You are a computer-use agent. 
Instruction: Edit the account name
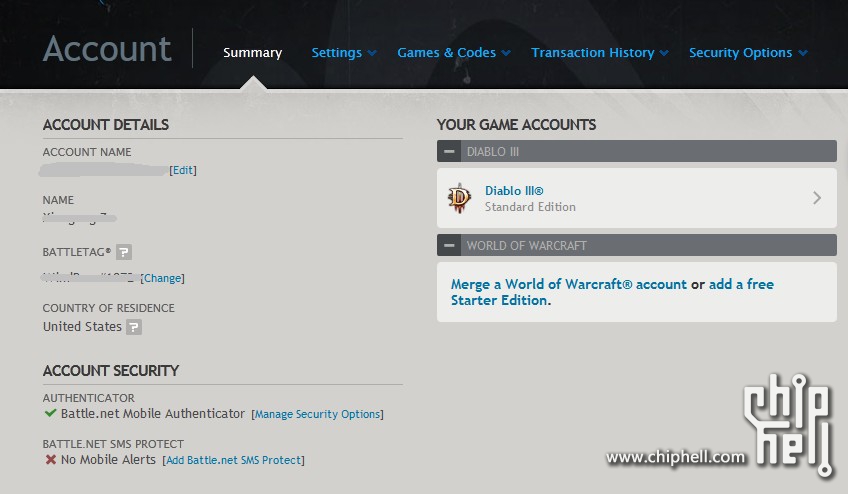click(183, 170)
